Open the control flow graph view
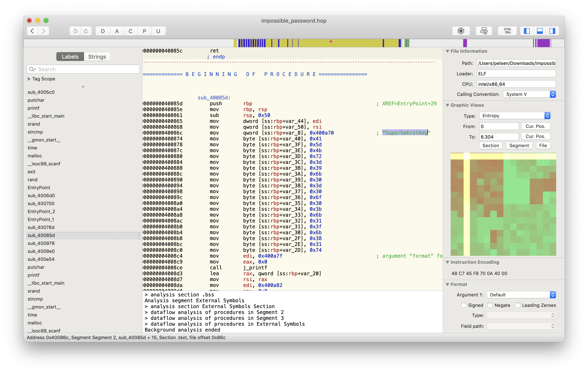 tap(484, 31)
